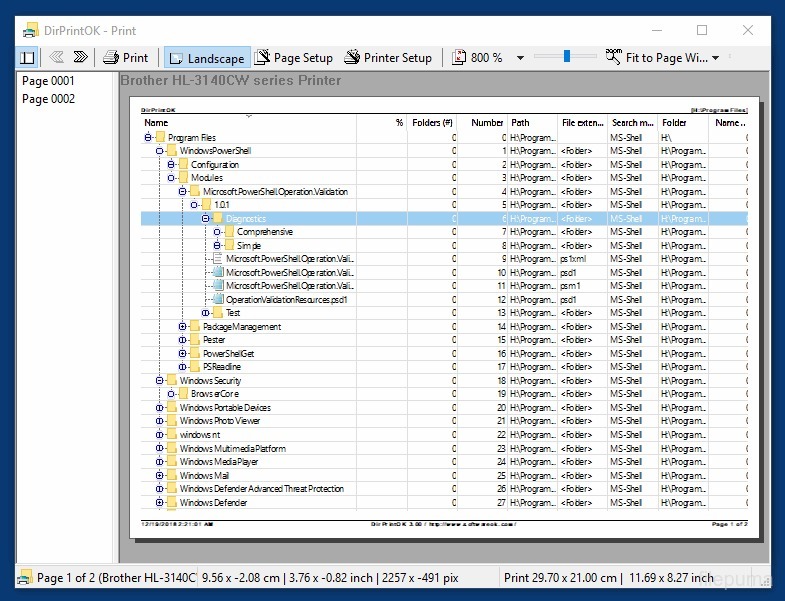Open the 800 % zoom dropdown
785x601 pixels.
pos(520,58)
